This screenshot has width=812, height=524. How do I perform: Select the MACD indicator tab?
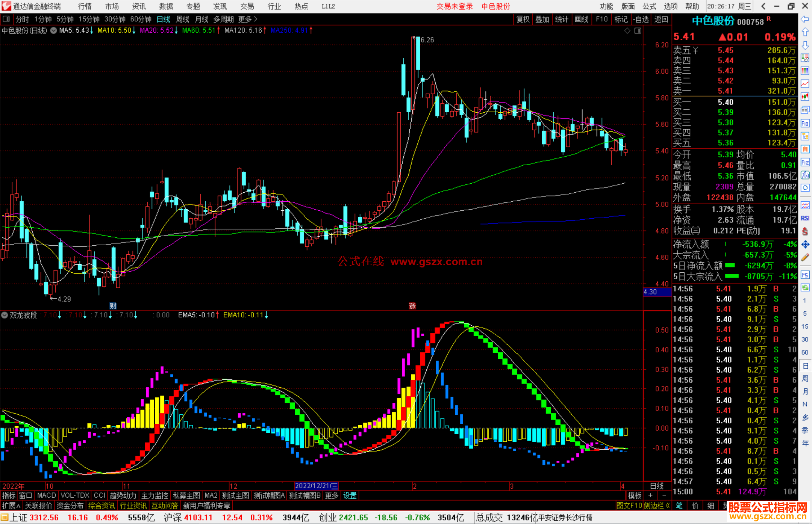coord(46,495)
